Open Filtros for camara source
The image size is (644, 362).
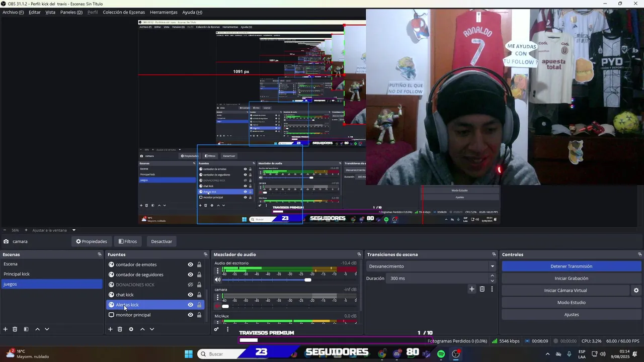(x=128, y=241)
